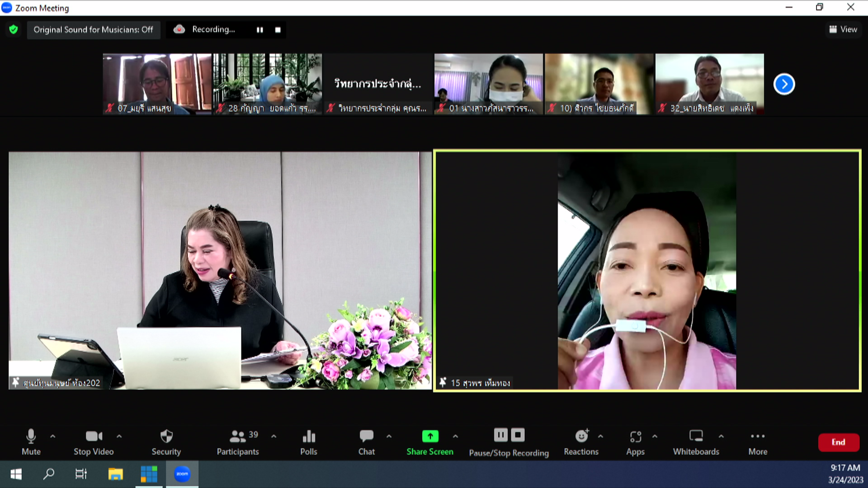Mute the microphone

[31, 442]
